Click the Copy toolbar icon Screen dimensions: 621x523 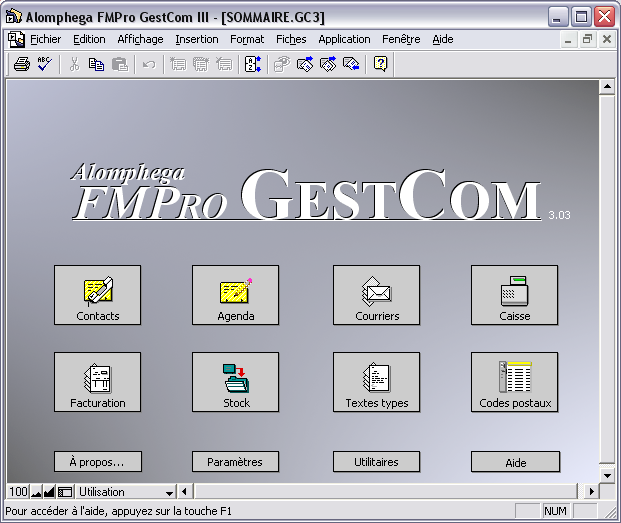(x=96, y=64)
